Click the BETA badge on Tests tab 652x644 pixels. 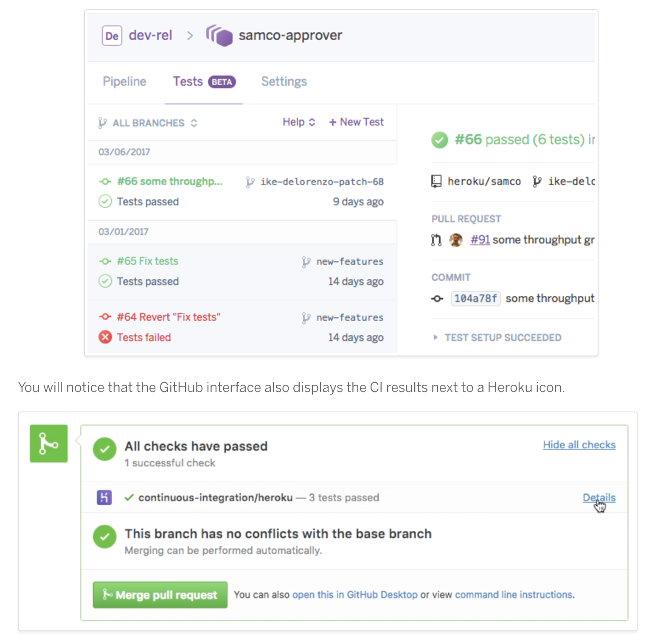222,82
